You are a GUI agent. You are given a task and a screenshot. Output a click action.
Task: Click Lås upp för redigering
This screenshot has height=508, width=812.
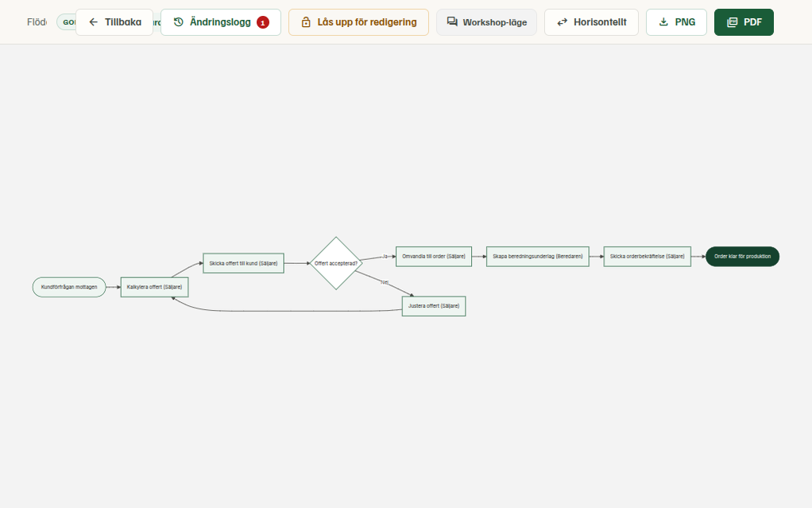click(x=358, y=22)
